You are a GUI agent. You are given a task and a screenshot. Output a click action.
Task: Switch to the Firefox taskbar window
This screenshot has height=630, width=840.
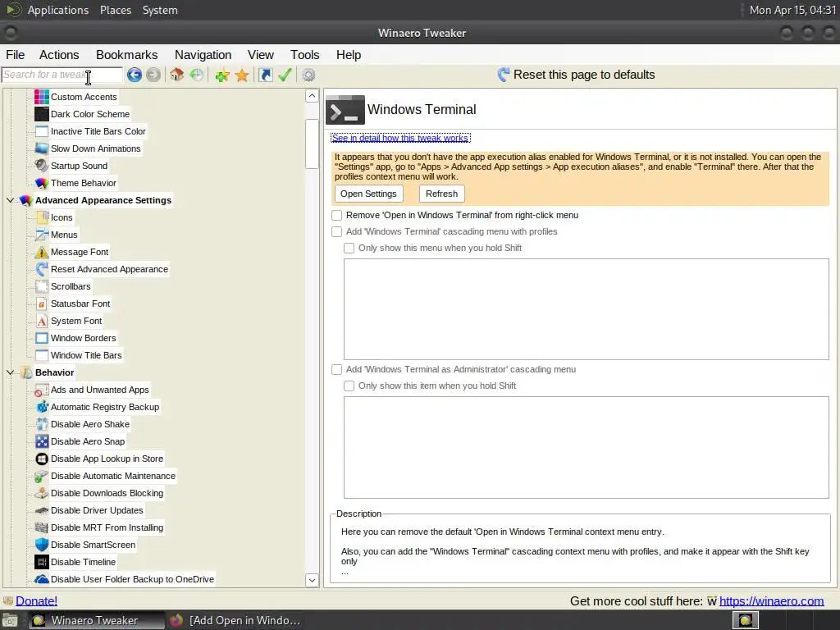click(x=235, y=620)
